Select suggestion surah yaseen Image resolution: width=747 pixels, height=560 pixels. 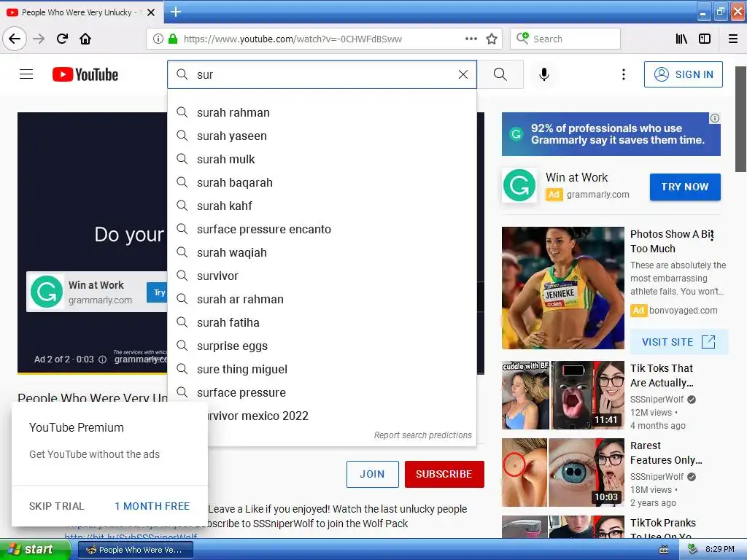tap(322, 136)
